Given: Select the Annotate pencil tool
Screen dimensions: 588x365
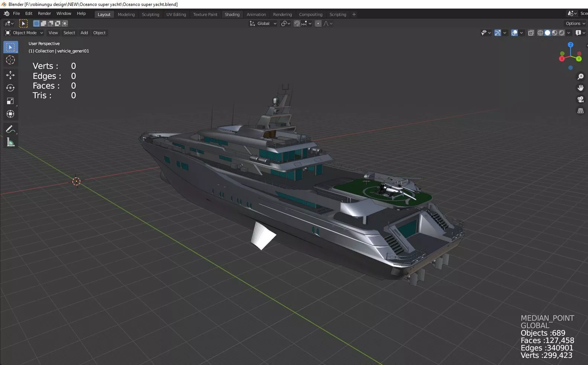Looking at the screenshot, I should tap(10, 129).
